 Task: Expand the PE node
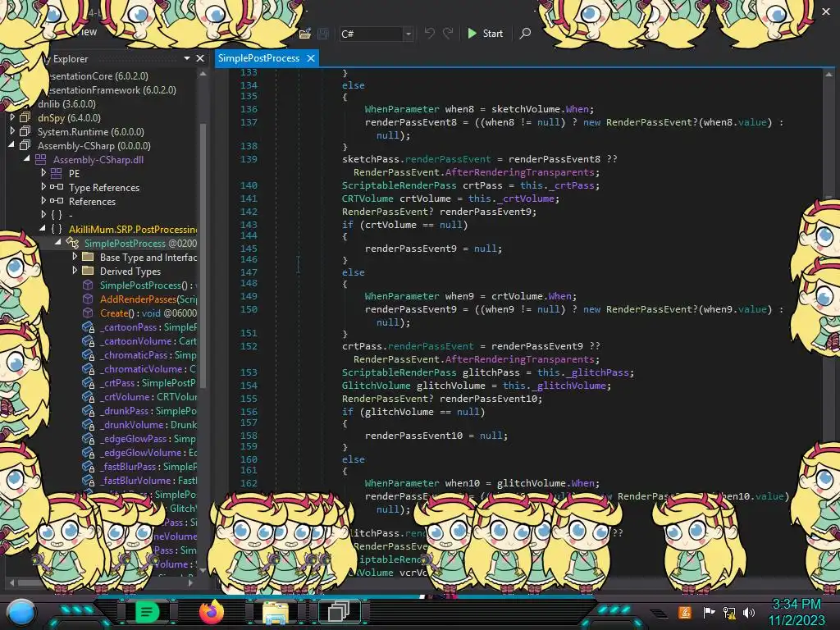point(43,173)
